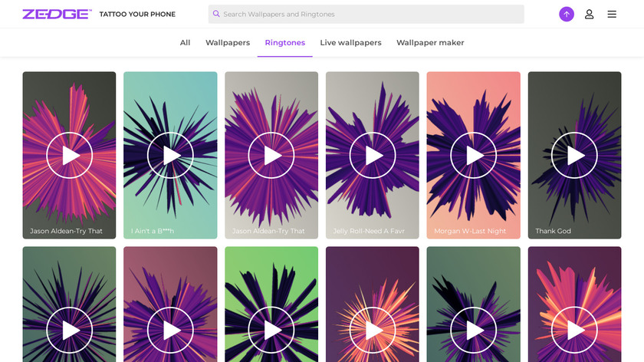This screenshot has width=644, height=362.
Task: Open the Morgan W-Last Night title text
Action: [470, 231]
